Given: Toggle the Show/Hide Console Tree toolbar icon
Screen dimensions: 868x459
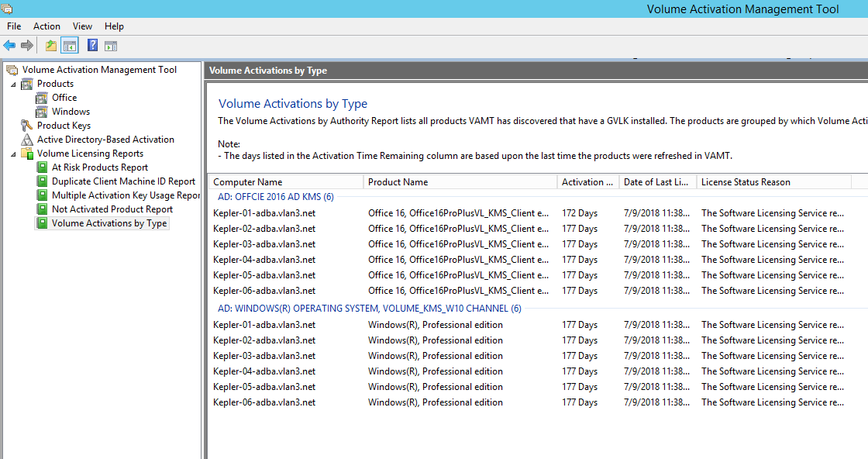Looking at the screenshot, I should 70,45.
